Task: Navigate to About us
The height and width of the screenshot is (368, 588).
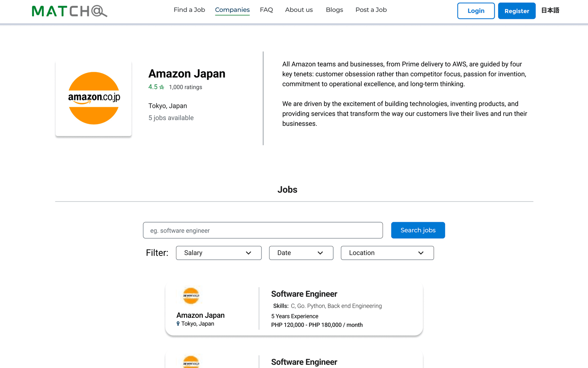Action: (299, 10)
